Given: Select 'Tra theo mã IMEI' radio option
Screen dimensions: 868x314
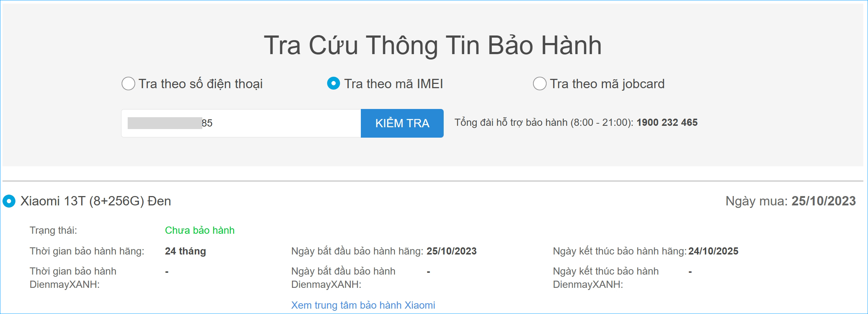Looking at the screenshot, I should tap(334, 84).
